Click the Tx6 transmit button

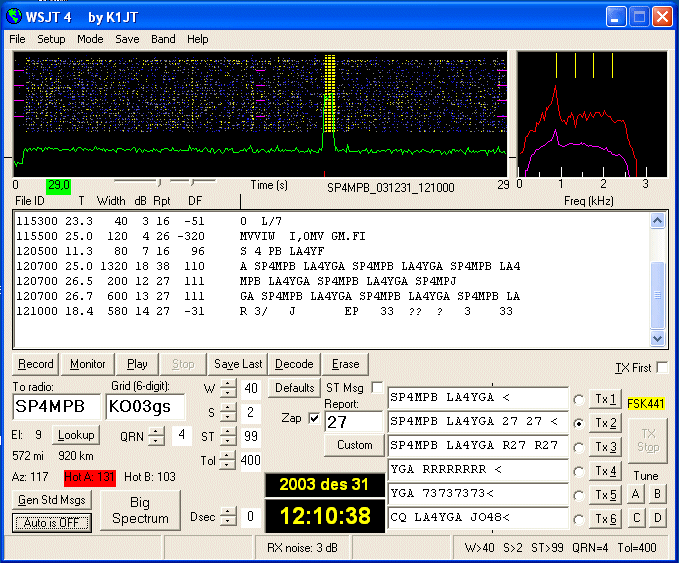[x=605, y=518]
